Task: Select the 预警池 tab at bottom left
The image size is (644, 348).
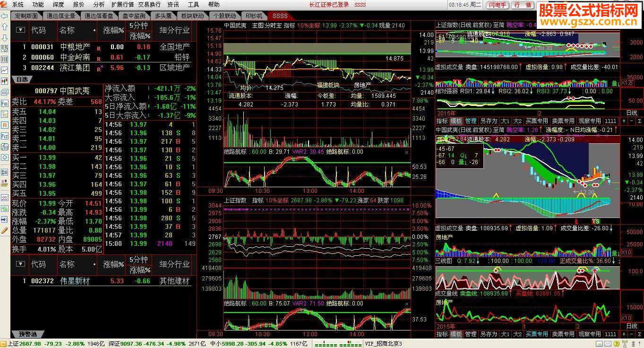Action: tap(27, 334)
